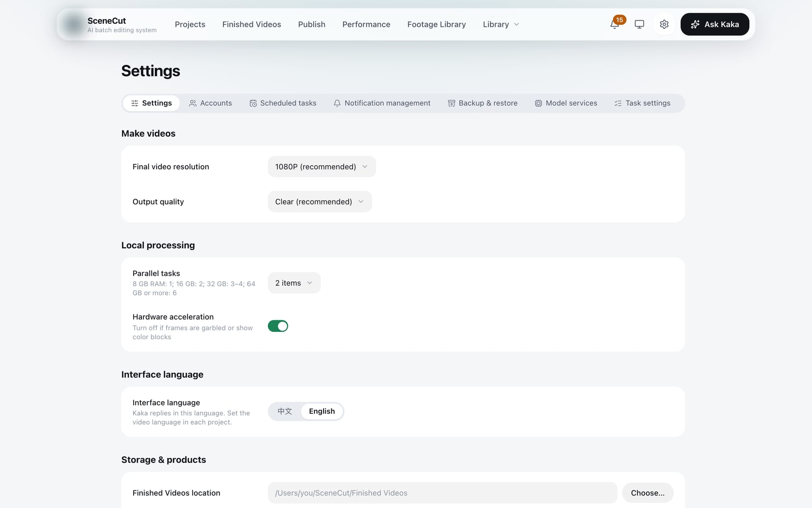Switch to the Accounts tab
812x508 pixels.
point(210,103)
